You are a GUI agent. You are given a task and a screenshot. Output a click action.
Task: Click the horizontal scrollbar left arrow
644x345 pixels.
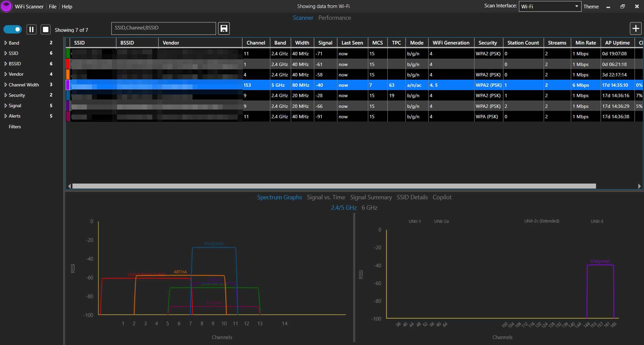[69, 186]
